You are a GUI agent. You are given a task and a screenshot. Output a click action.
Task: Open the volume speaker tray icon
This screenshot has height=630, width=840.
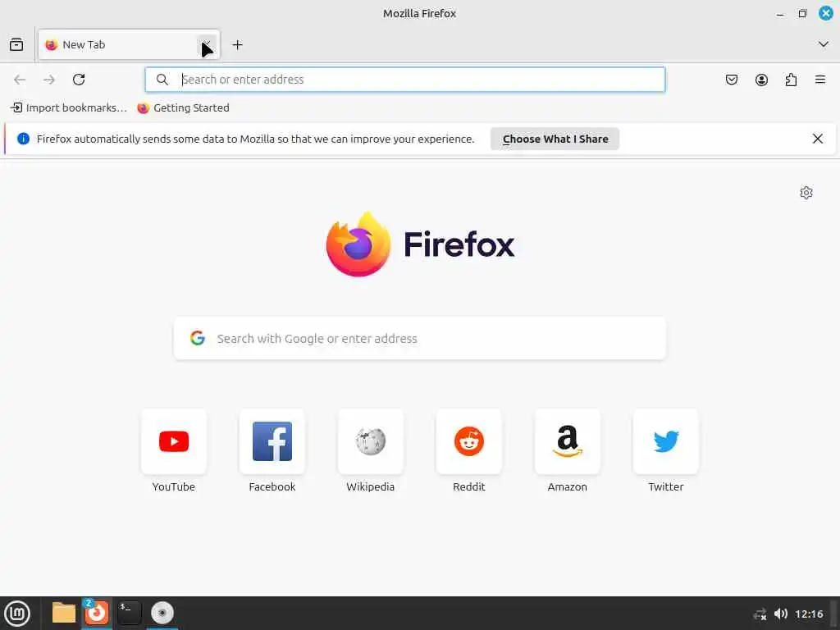781,614
